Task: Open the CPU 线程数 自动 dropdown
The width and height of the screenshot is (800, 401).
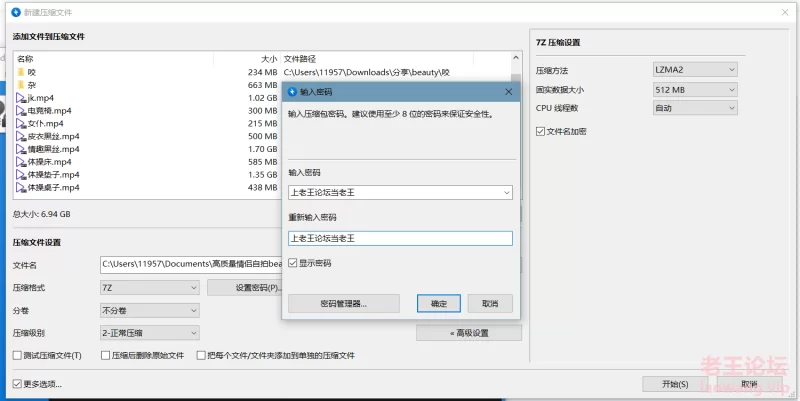Action: point(695,108)
